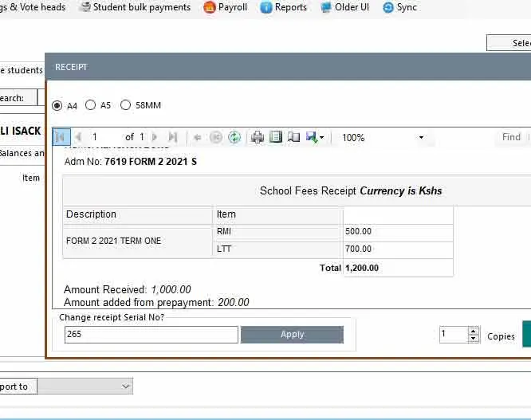Click the RECEIPT dialog title
The image size is (531, 420).
(71, 67)
